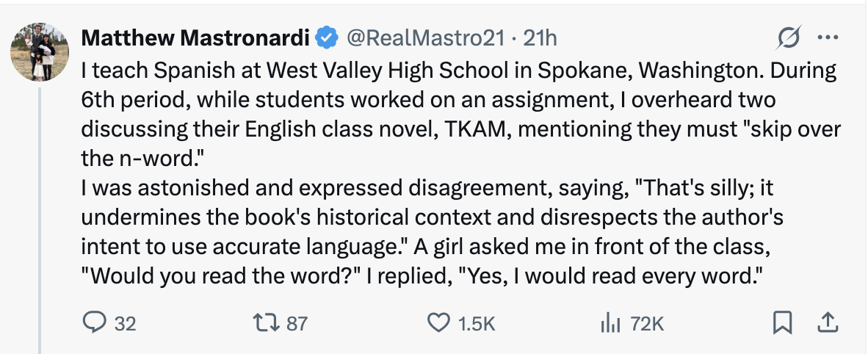Click the Matthew Mastronardi display name
The height and width of the screenshot is (354, 868).
click(x=196, y=36)
